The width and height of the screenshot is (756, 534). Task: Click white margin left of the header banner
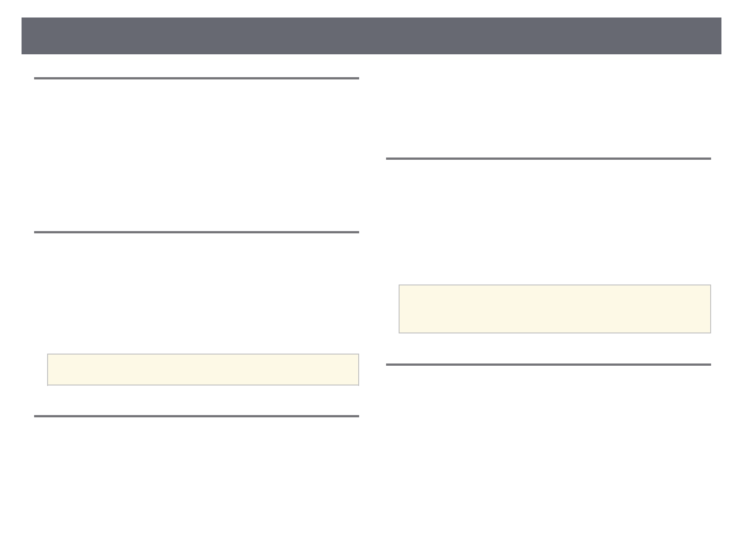10,36
